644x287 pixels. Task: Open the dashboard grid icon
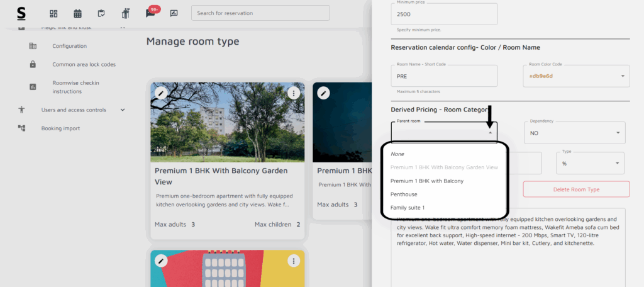tap(53, 13)
